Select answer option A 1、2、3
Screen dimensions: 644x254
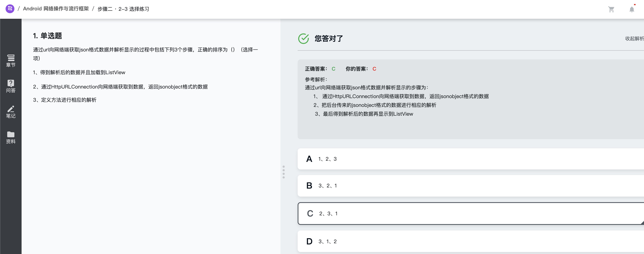[471, 159]
